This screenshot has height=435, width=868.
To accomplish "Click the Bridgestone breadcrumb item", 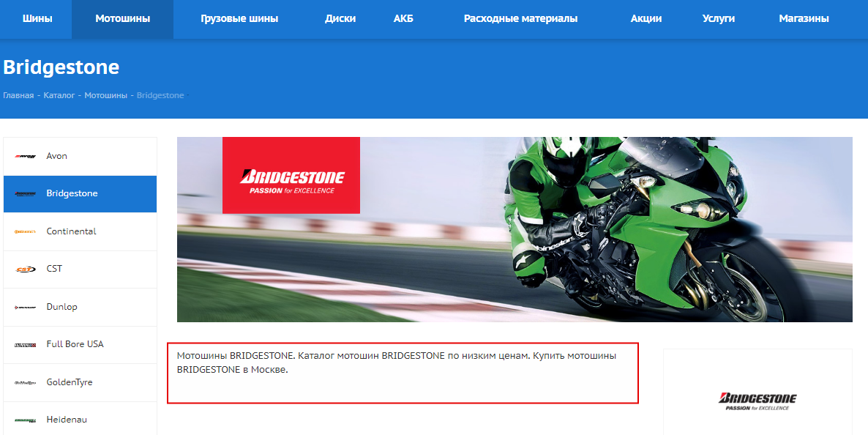I will [x=160, y=95].
